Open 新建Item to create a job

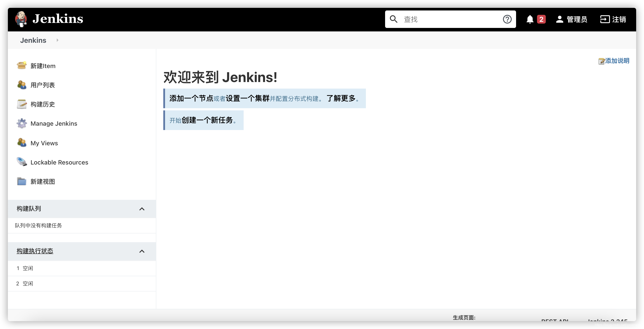coord(43,66)
